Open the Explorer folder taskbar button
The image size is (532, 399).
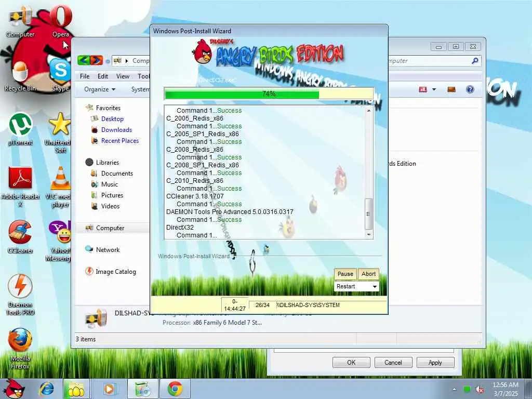coord(76,389)
